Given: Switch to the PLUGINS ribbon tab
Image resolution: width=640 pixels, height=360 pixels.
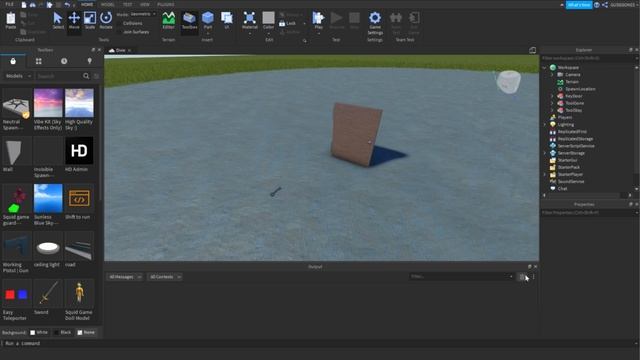Looking at the screenshot, I should pyautogui.click(x=166, y=4).
